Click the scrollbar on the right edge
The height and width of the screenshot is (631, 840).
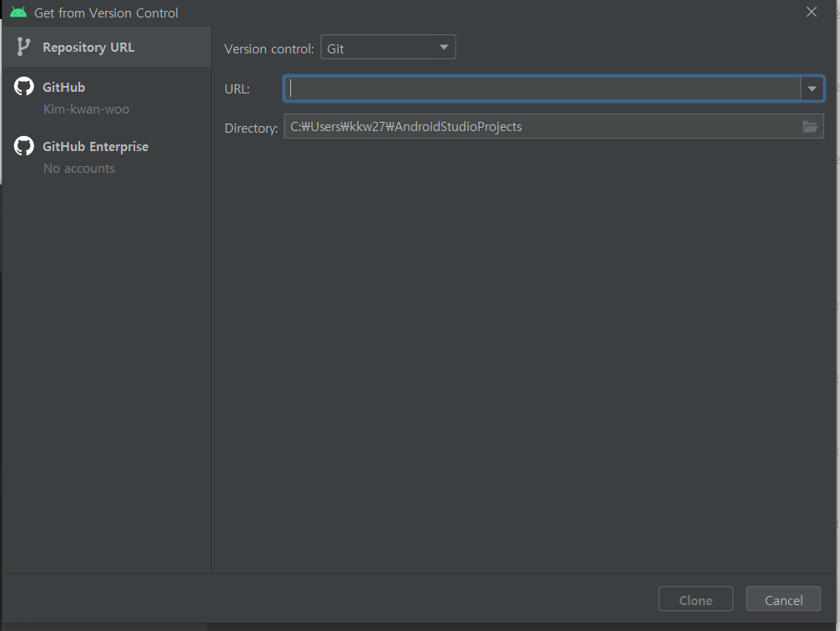coord(835,334)
